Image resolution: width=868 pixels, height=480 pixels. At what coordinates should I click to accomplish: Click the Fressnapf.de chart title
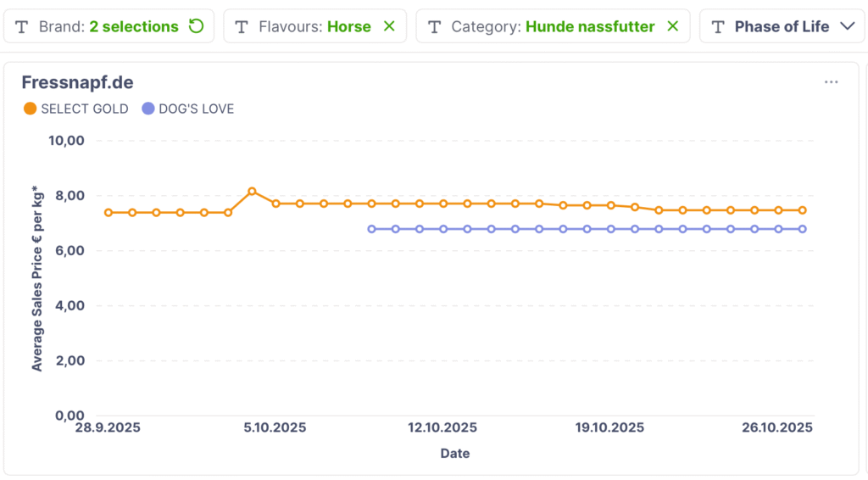[x=77, y=82]
